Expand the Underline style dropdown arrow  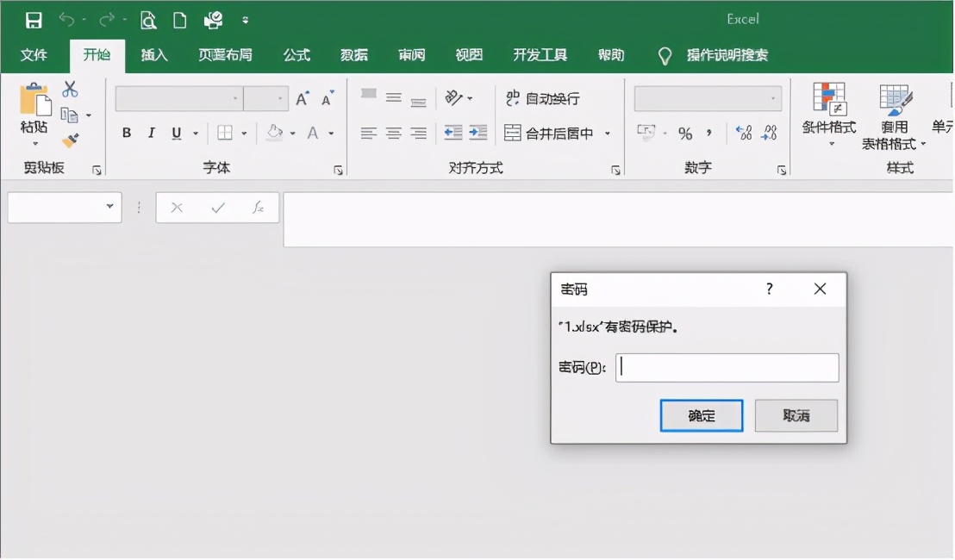point(196,134)
